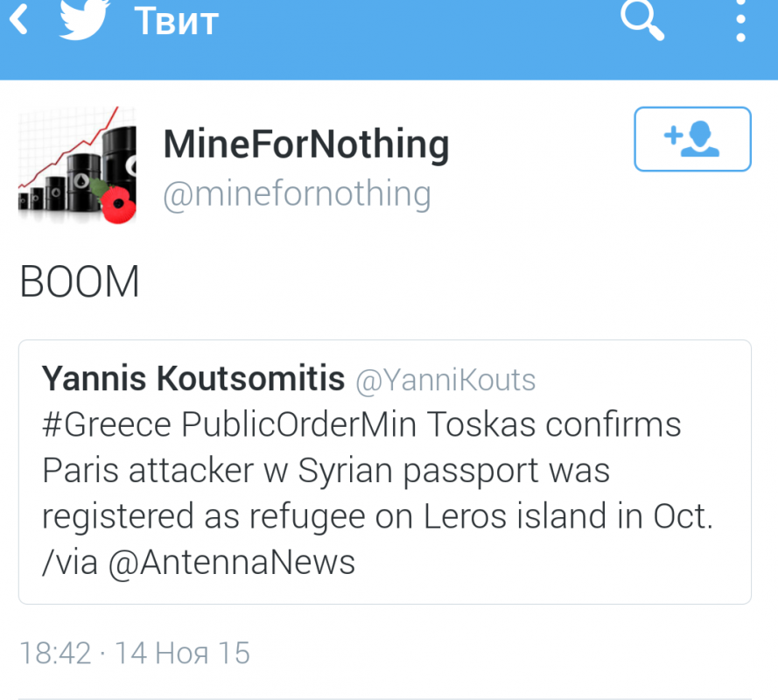778x700 pixels.
Task: Tap the @YanniKouts handle
Action: pos(445,380)
